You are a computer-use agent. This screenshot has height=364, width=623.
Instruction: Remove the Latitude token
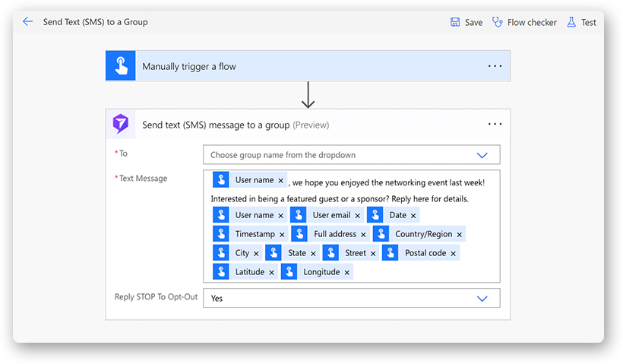271,273
